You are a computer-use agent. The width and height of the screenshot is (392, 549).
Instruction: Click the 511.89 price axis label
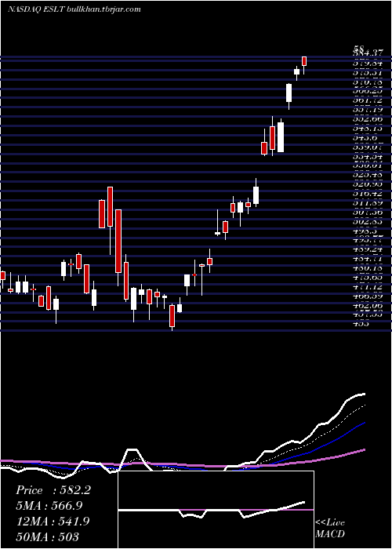(368, 203)
